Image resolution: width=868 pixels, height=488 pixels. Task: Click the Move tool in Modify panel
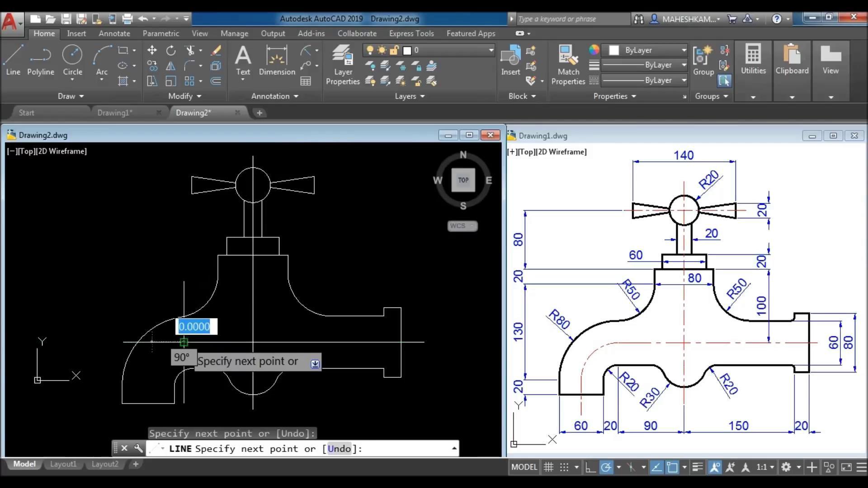(152, 50)
